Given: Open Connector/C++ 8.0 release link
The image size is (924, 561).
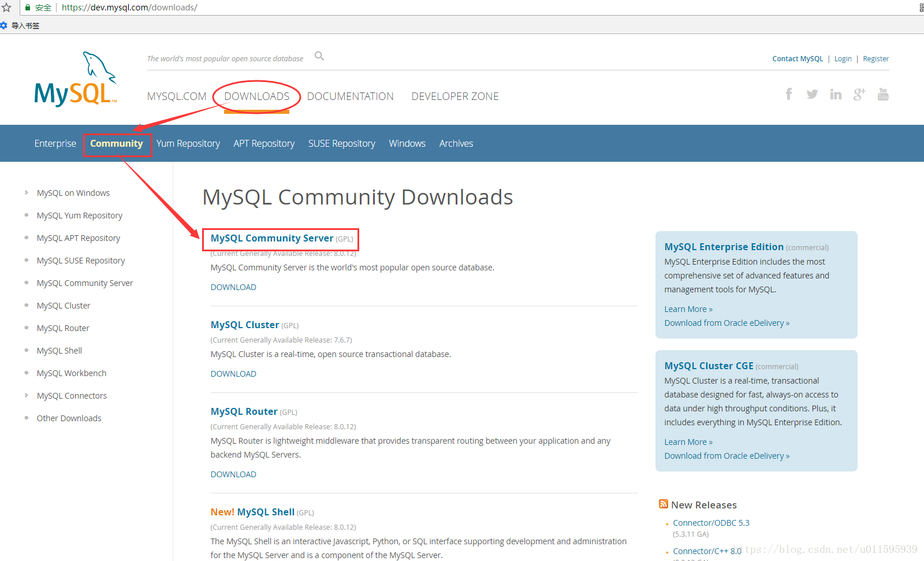Looking at the screenshot, I should tap(707, 551).
